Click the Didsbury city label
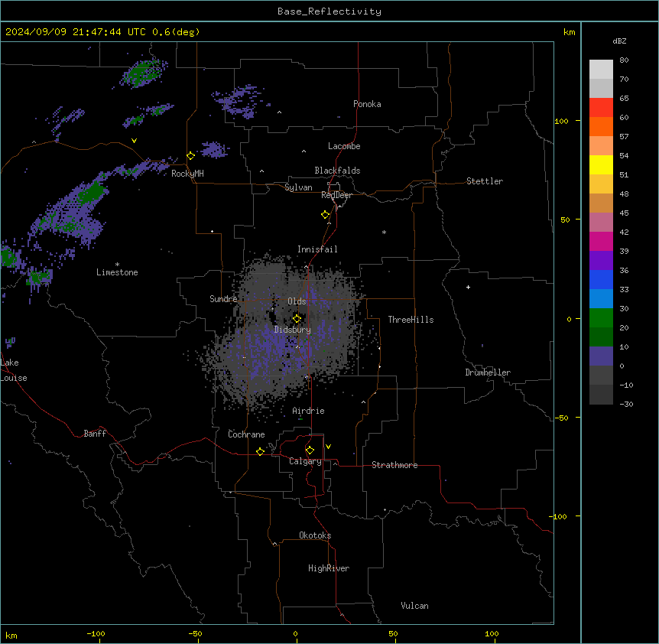659x644 pixels. (293, 330)
